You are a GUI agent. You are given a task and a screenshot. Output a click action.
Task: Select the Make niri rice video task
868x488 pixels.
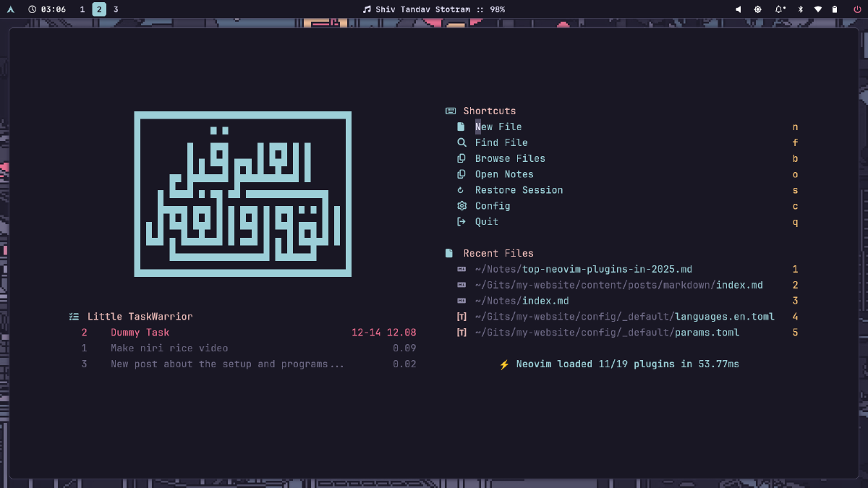[x=169, y=348]
